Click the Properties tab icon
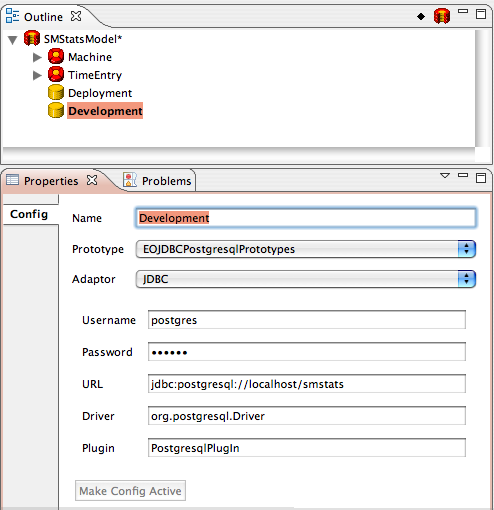Image resolution: width=494 pixels, height=510 pixels. point(13,180)
